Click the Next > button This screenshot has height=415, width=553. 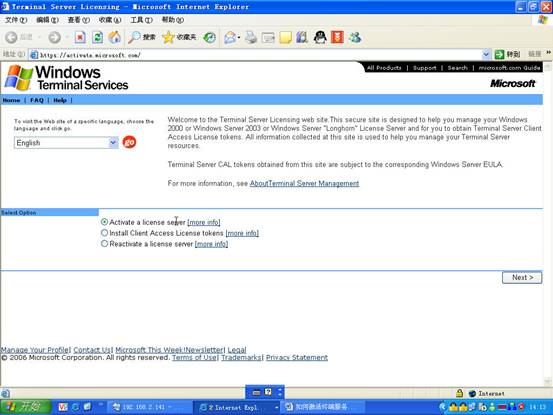522,277
